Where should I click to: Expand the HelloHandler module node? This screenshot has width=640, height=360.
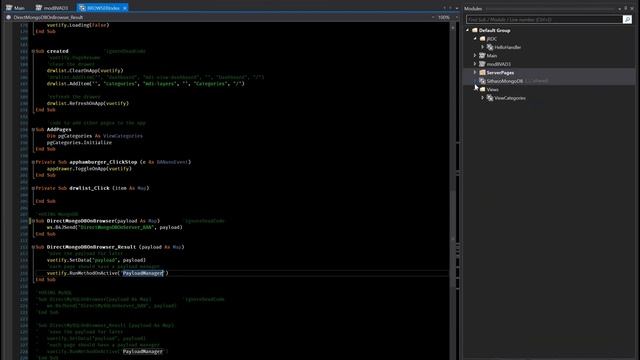(482, 47)
